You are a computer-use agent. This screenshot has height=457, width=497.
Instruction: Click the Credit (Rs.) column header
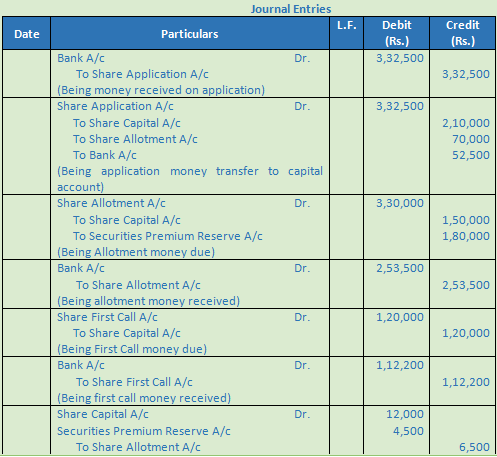[x=463, y=33]
